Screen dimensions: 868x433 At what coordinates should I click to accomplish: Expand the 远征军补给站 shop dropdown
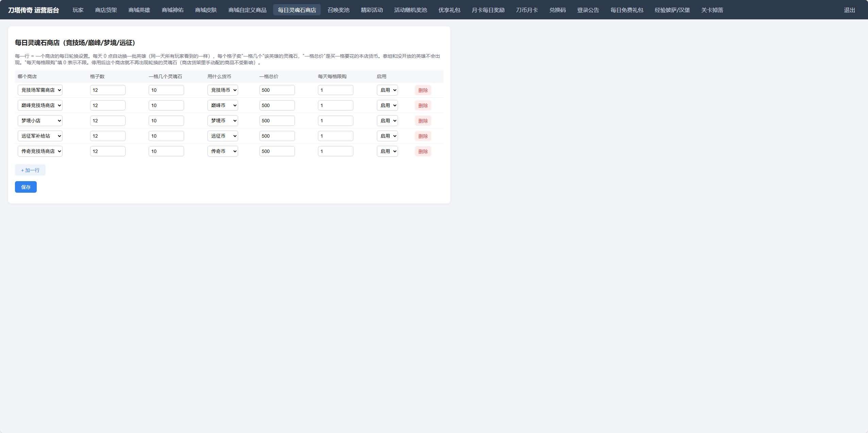click(40, 136)
